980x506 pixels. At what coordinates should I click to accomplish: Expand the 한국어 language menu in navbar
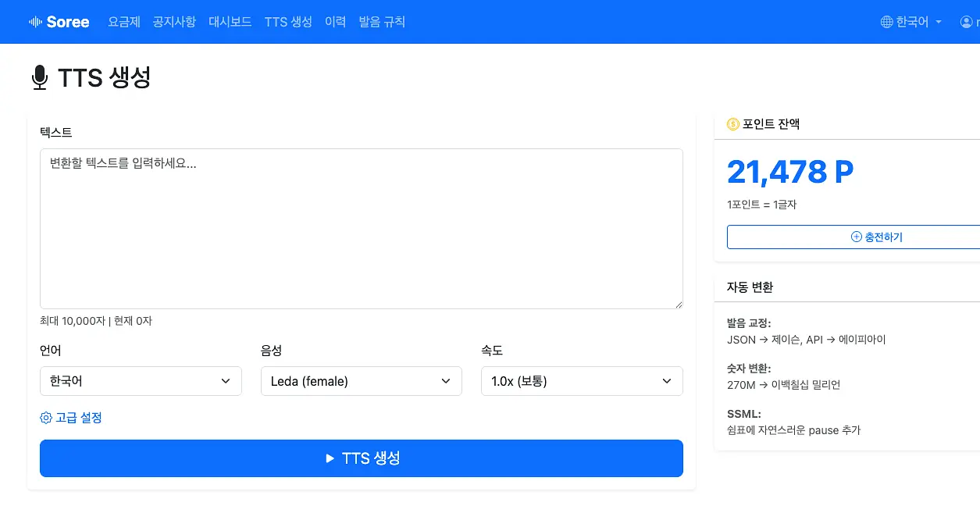[912, 22]
